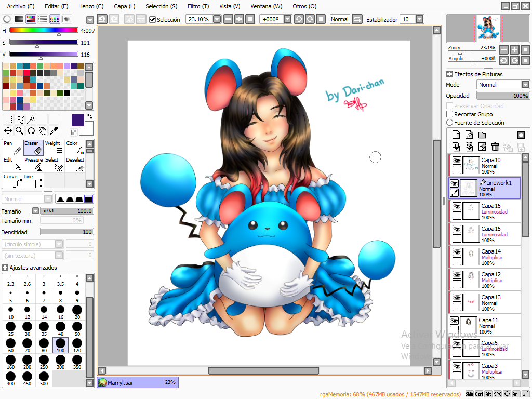Select the rectangular selection tool
The image size is (532, 399).
[x=8, y=119]
